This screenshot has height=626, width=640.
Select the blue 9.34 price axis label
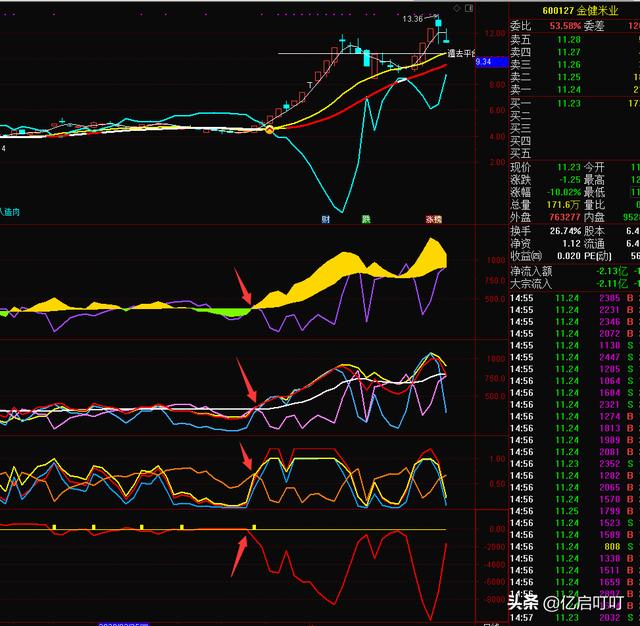[491, 62]
